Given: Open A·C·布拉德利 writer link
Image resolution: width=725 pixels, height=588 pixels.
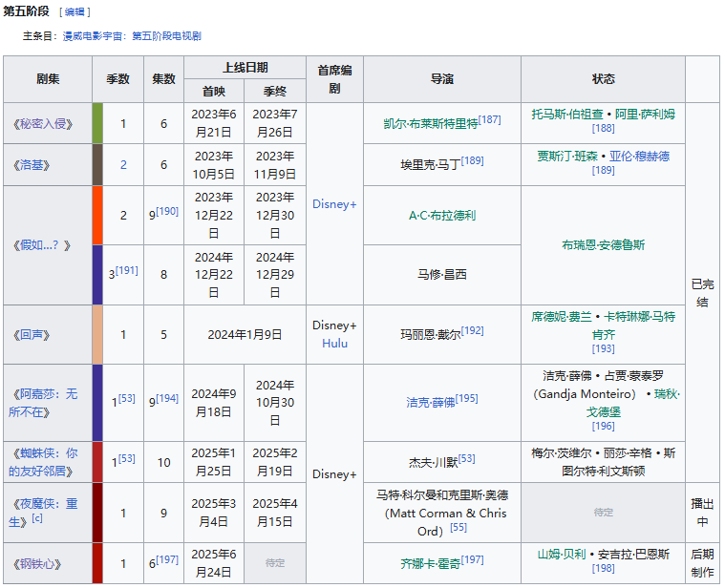Looking at the screenshot, I should [x=442, y=216].
